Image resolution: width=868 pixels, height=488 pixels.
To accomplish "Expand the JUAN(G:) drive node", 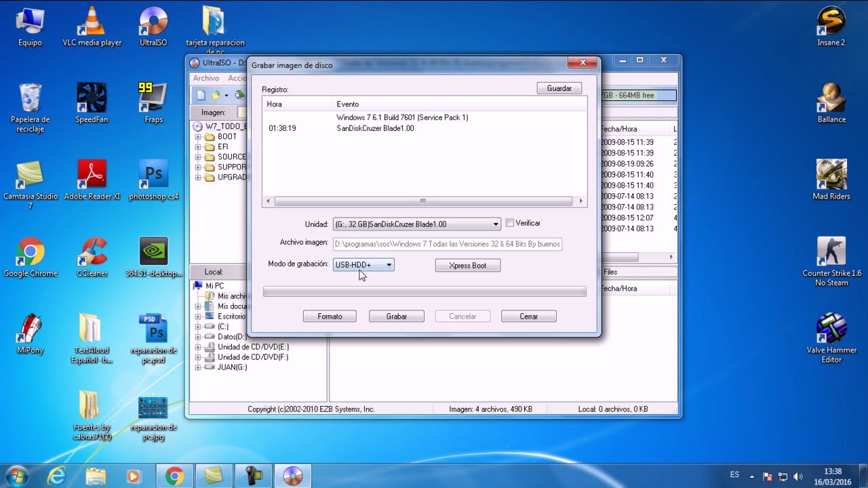I will [199, 367].
